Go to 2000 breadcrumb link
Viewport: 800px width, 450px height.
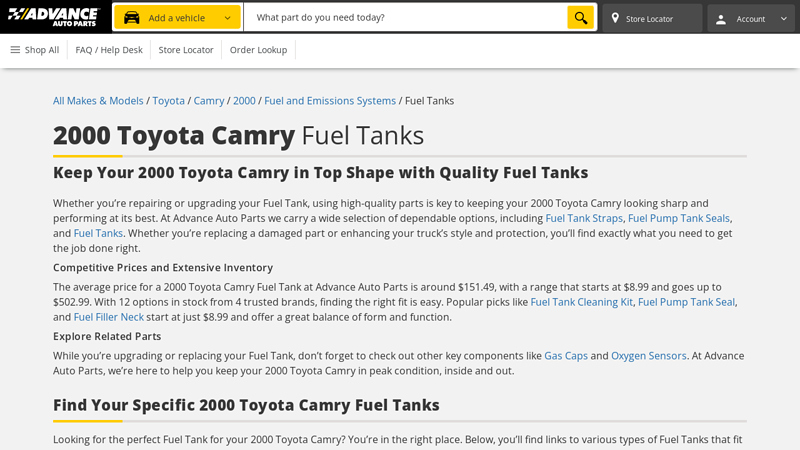click(x=244, y=101)
